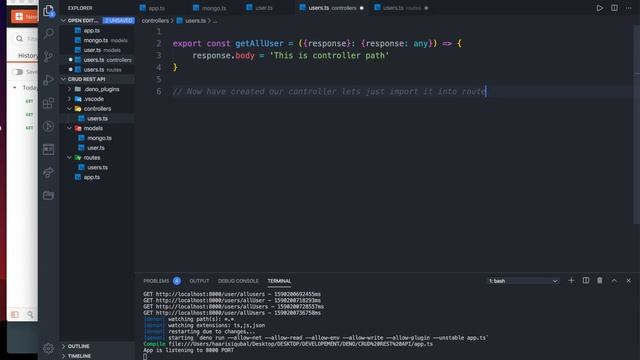Open editor More Actions ellipsis menu

click(x=629, y=8)
